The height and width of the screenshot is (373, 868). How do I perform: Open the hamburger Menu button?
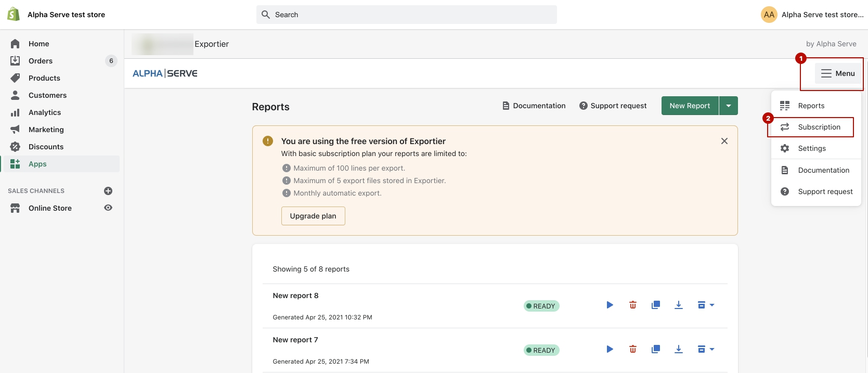pyautogui.click(x=837, y=73)
